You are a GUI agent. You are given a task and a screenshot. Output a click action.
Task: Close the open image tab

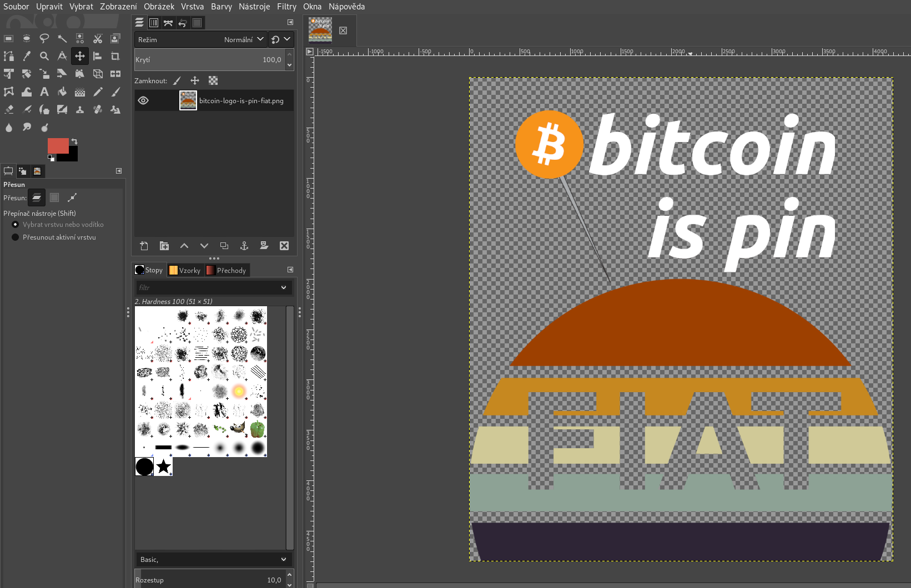coord(343,31)
